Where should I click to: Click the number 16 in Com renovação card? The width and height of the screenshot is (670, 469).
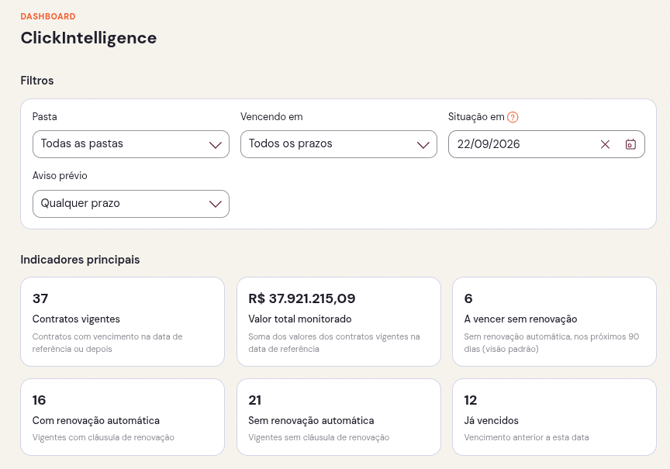(x=39, y=400)
